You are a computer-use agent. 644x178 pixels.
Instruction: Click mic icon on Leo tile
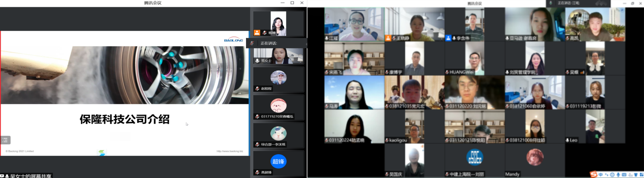tap(568, 140)
